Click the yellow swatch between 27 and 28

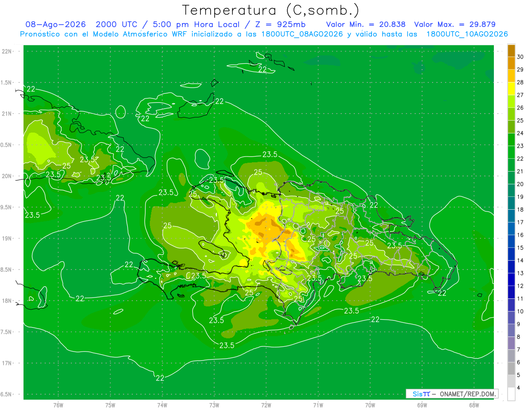coord(511,89)
